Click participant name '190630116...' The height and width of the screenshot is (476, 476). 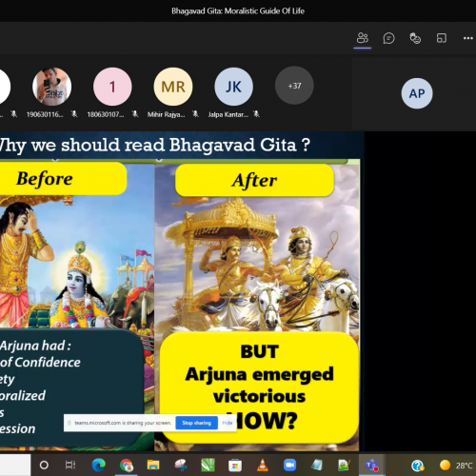[45, 114]
